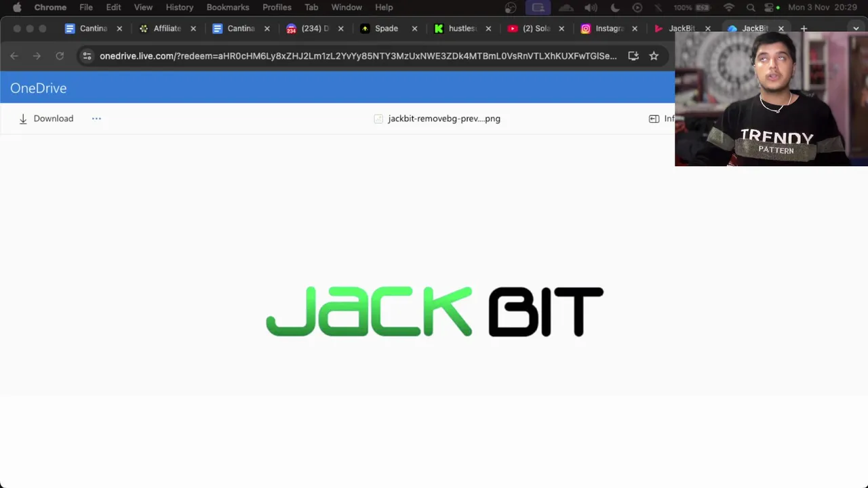Screen dimensions: 868x488
Task: Close the active JackBit OneDrive tab
Action: click(x=781, y=28)
